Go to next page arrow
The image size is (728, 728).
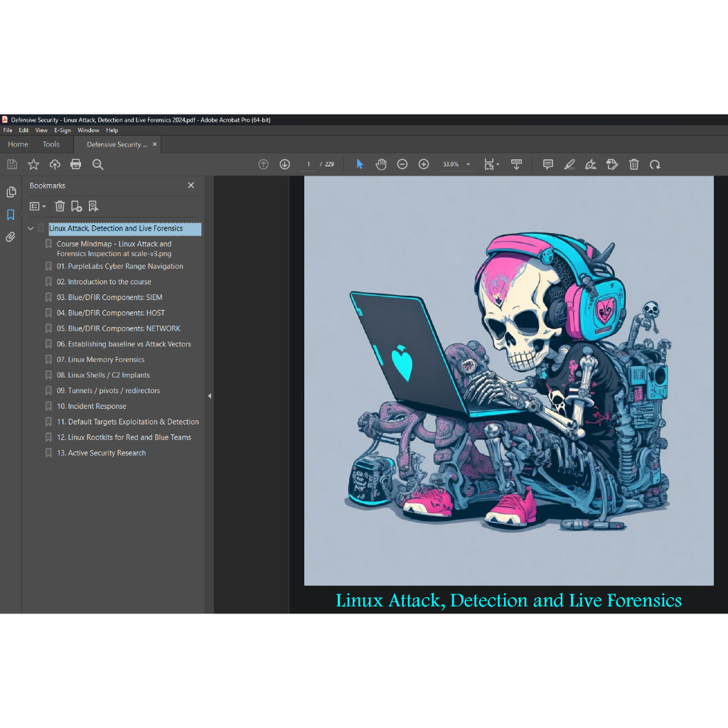[285, 164]
